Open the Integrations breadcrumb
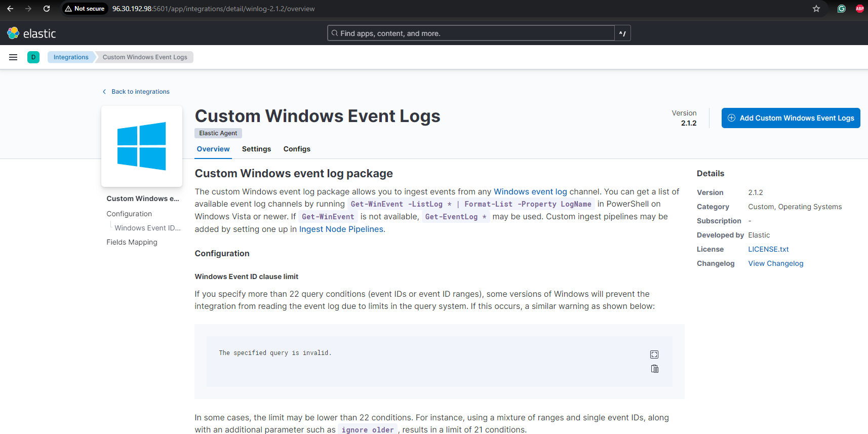The width and height of the screenshot is (868, 434). tap(71, 57)
